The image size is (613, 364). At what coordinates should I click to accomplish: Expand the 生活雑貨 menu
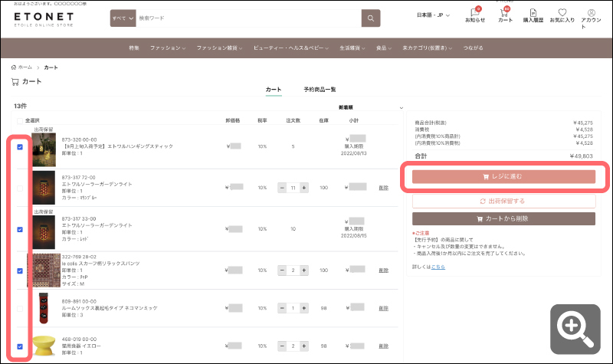click(352, 48)
